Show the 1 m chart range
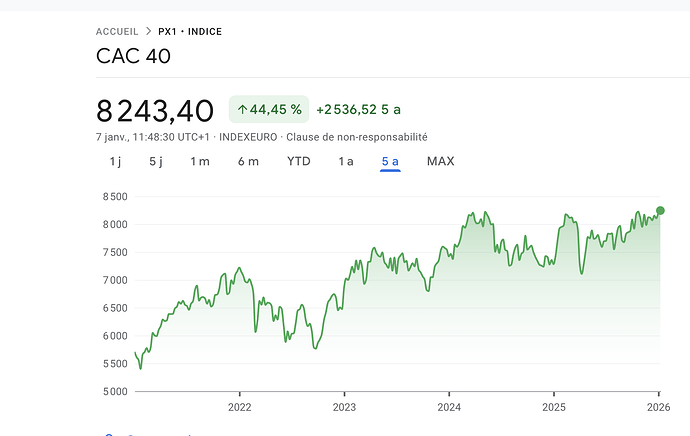Viewport: 690px width, 436px height. point(200,161)
